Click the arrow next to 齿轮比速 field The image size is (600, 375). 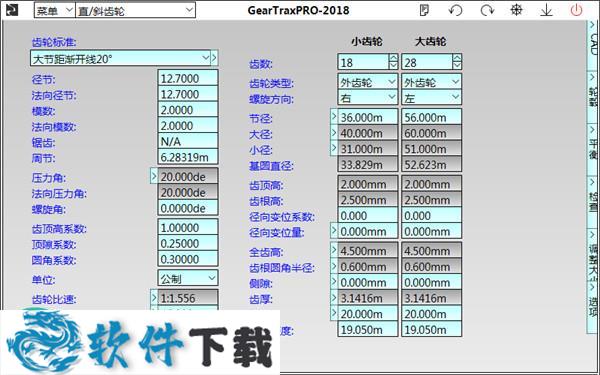tap(154, 298)
